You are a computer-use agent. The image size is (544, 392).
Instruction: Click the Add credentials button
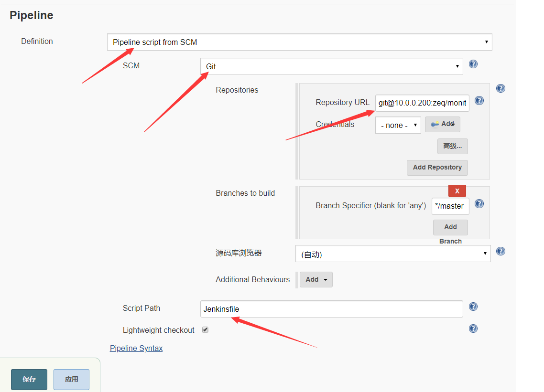pyautogui.click(x=442, y=124)
